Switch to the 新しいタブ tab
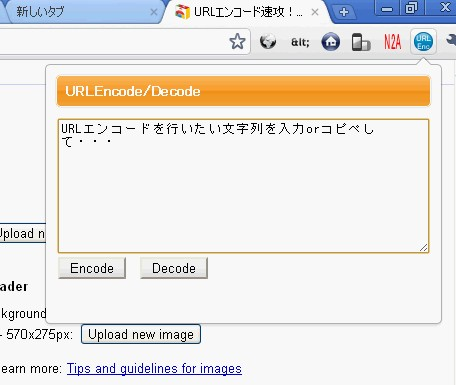Screen dimensions: 456x385 point(82,12)
